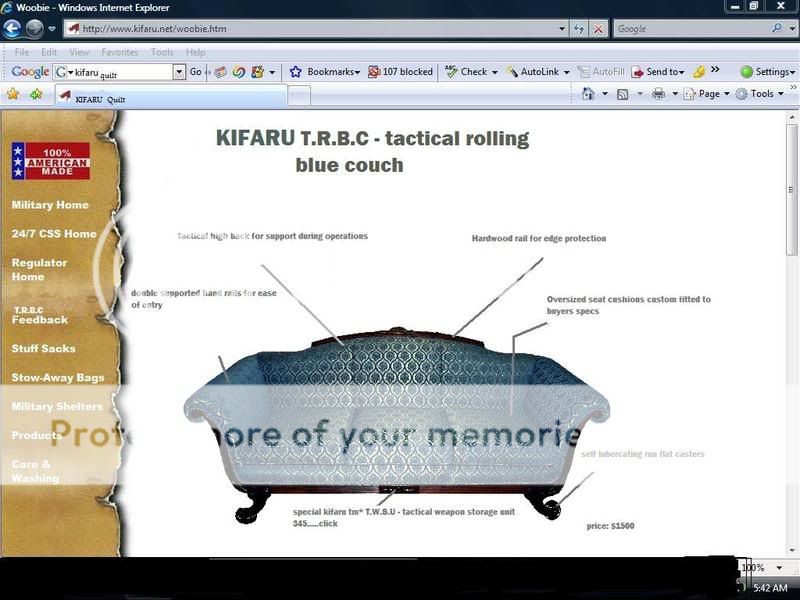Click the yellow highlighter icon
The width and height of the screenshot is (800, 600).
[699, 72]
